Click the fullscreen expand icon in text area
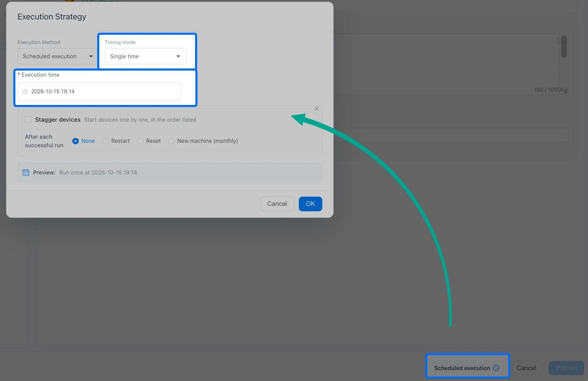Viewport: 588px width, 381px height. (559, 41)
